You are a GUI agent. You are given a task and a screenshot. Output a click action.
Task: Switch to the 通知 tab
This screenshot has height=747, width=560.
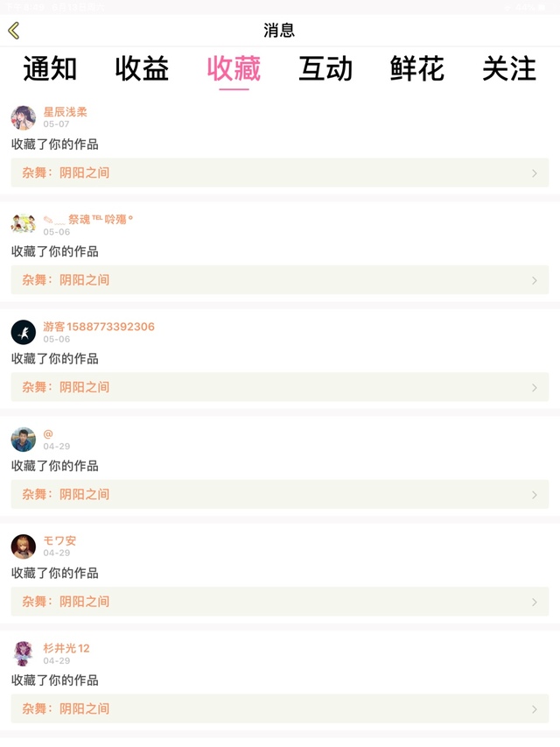coord(50,69)
